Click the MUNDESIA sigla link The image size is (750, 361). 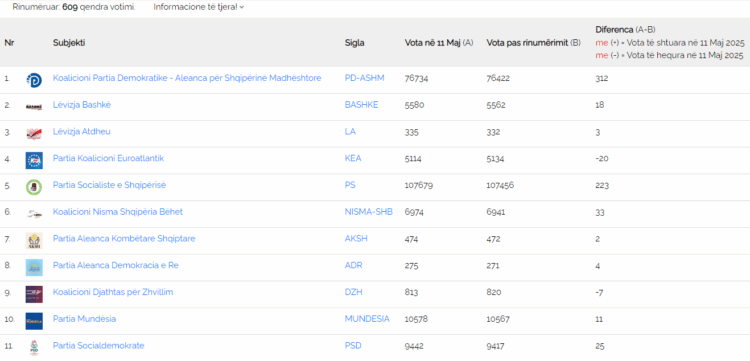pos(367,319)
